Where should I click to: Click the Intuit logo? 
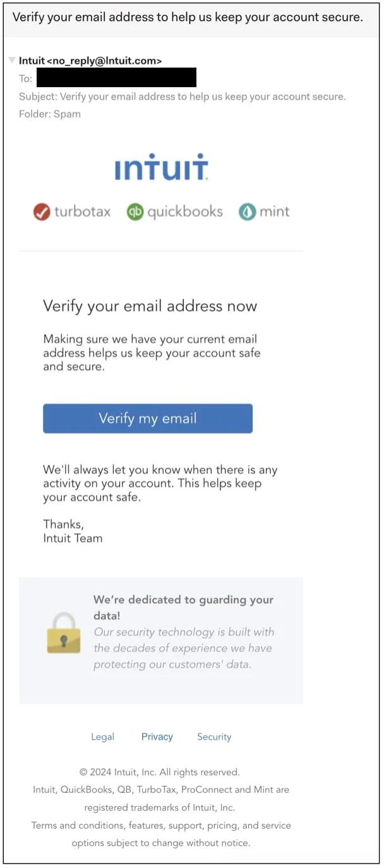[161, 167]
